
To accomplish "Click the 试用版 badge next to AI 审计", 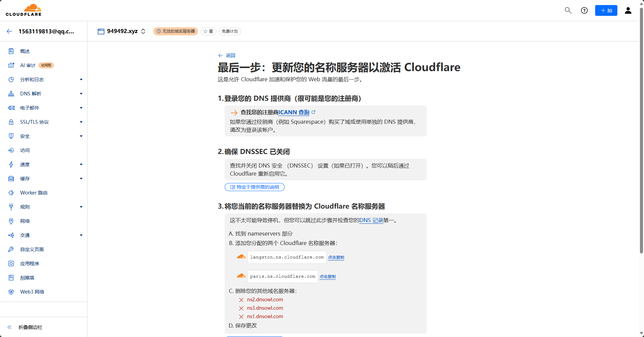I will [x=46, y=65].
